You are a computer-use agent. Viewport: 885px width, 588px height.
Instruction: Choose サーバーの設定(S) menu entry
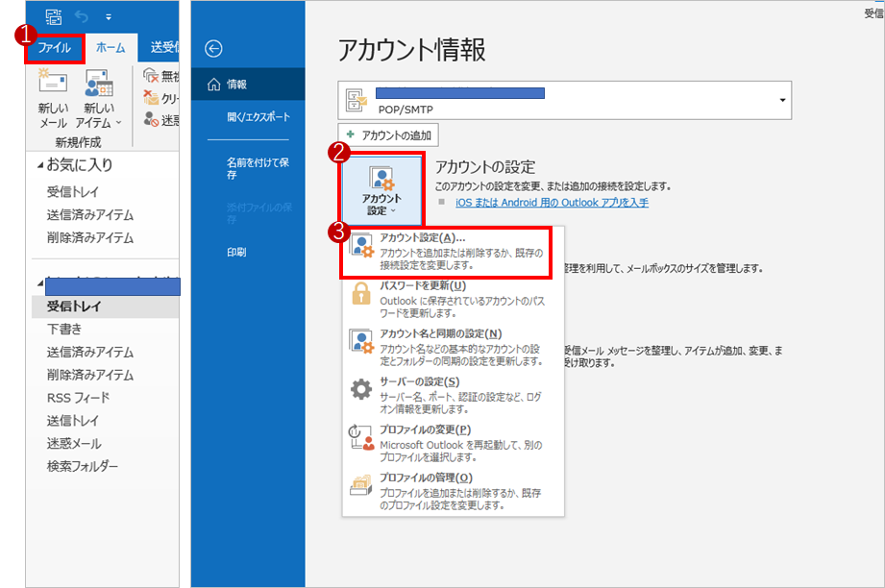pos(453,395)
